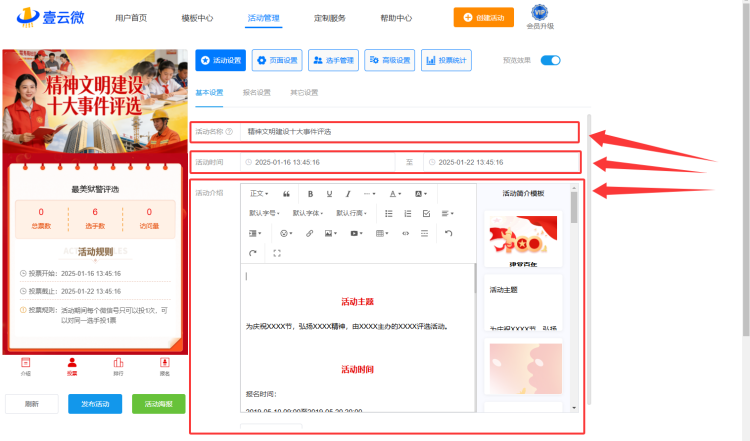Click the 创建活动 button

coord(484,18)
